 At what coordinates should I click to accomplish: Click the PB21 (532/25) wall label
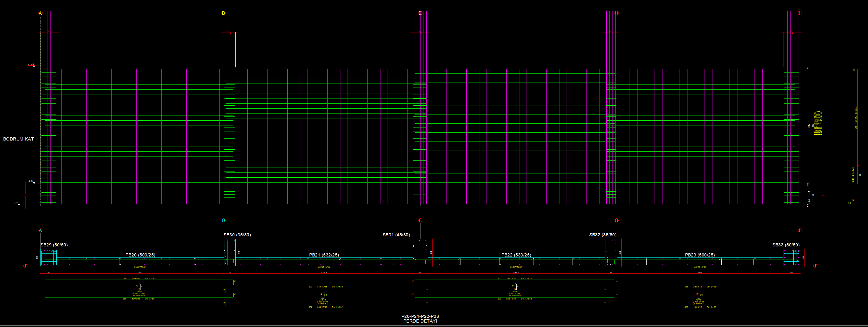(x=324, y=255)
